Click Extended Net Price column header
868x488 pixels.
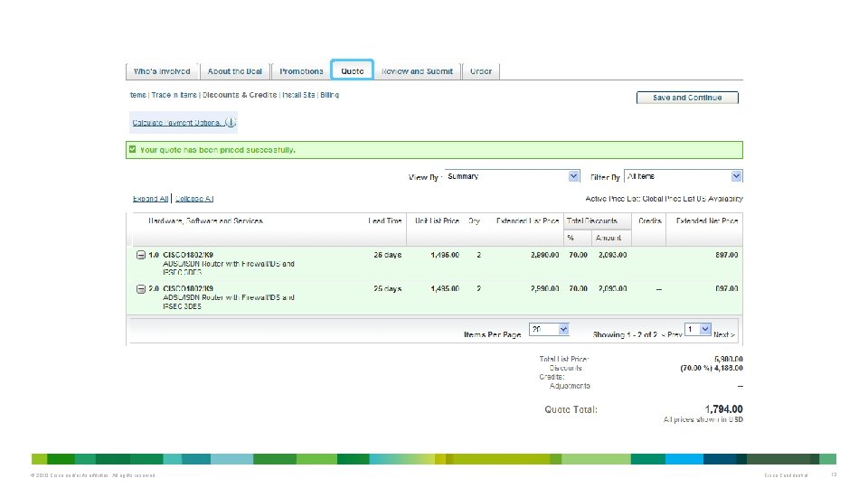point(707,221)
